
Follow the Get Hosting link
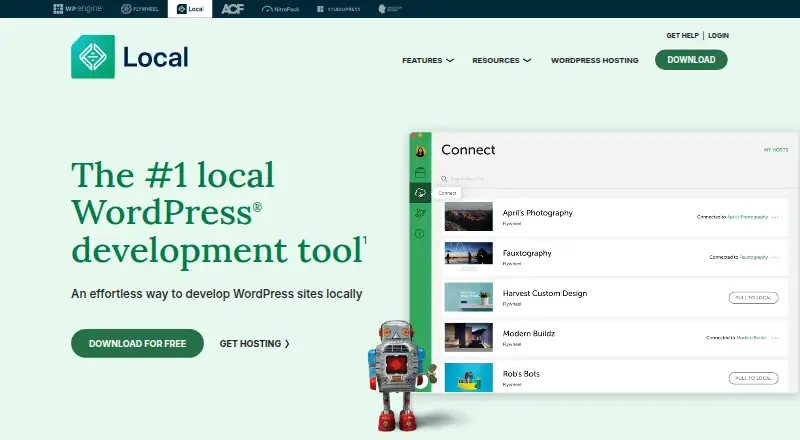click(x=254, y=344)
